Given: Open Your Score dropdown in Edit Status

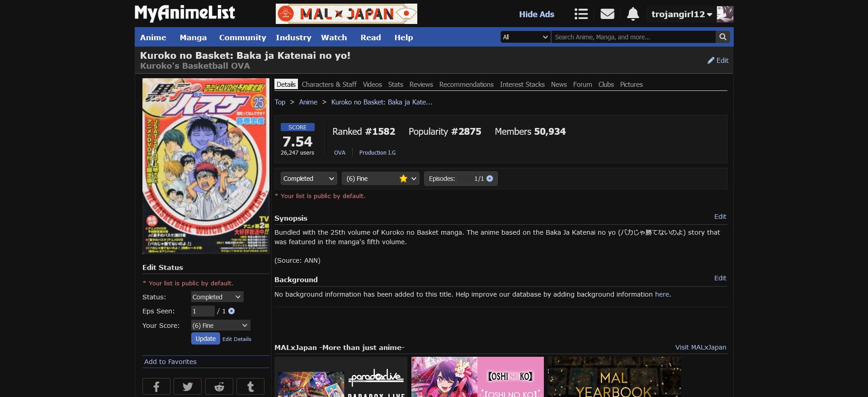Looking at the screenshot, I should [221, 326].
